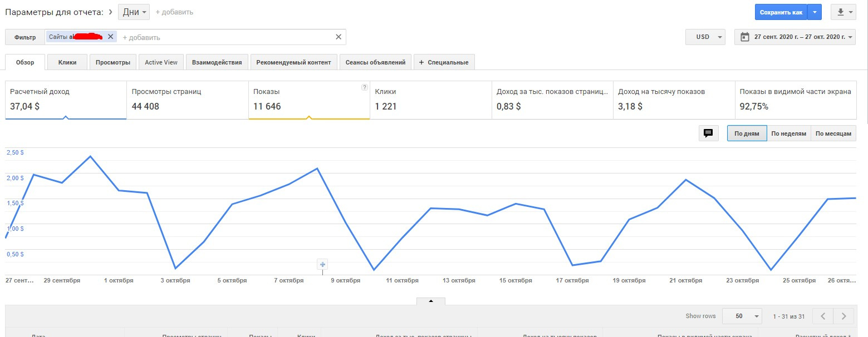Click the 1 октября axis date label
Viewport: 868px width, 337px height.
point(119,280)
